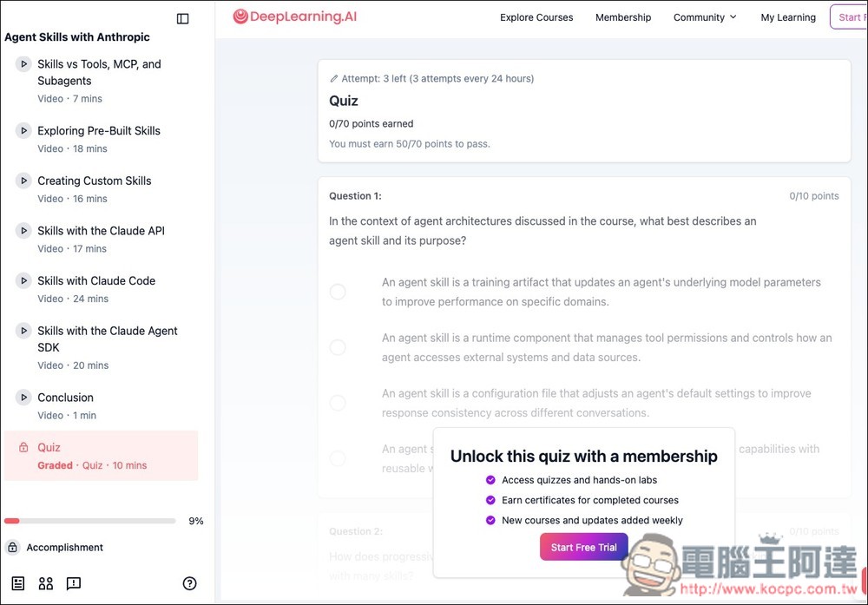Click the course progress bar
The image size is (868, 605).
tap(89, 521)
